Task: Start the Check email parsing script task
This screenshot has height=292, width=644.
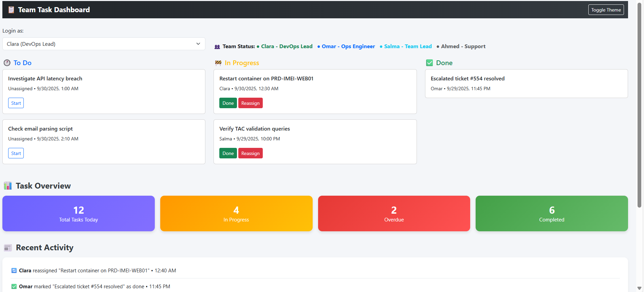Action: point(16,153)
